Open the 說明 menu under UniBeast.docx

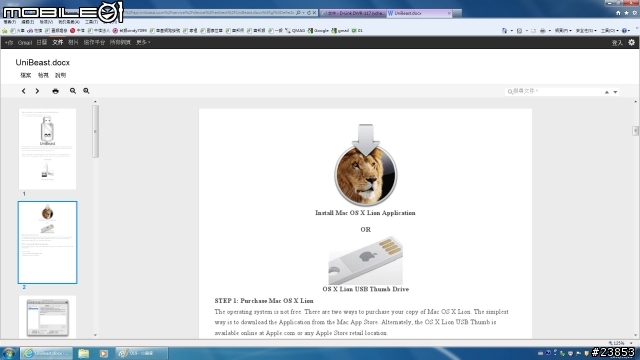60,75
